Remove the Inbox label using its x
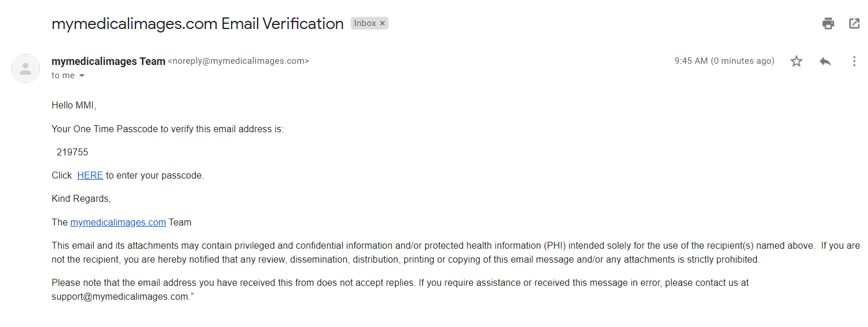Screen dimensions: 868x327 tap(382, 24)
